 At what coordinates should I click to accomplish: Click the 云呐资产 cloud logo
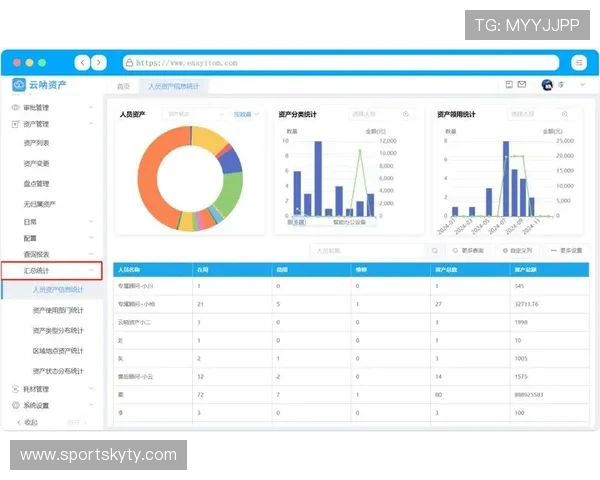[x=20, y=87]
